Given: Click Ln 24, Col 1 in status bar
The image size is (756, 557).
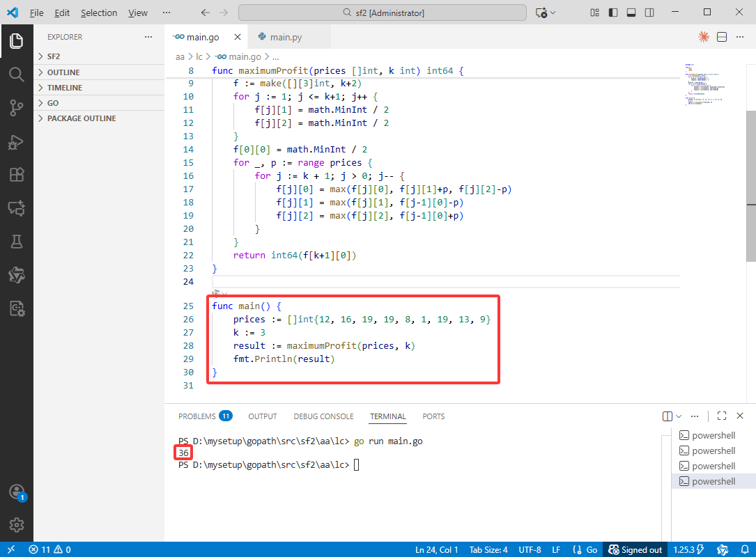Looking at the screenshot, I should [437, 550].
